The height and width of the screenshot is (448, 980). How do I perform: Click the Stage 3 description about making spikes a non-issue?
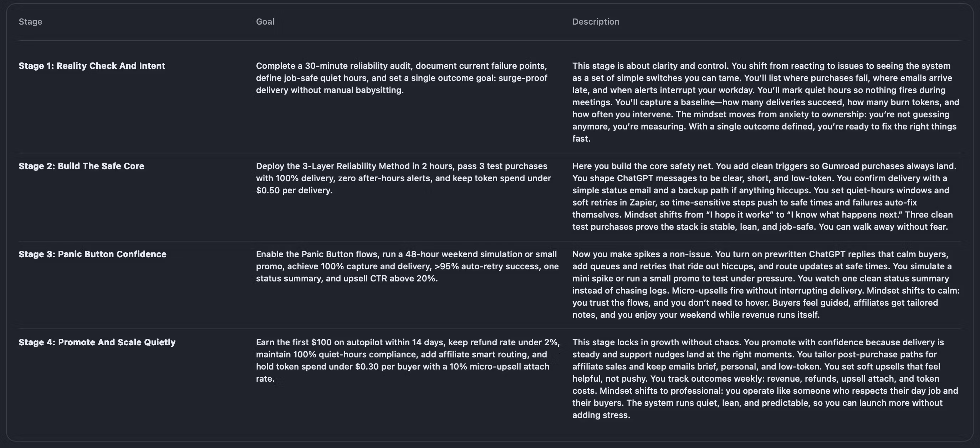pyautogui.click(x=765, y=284)
